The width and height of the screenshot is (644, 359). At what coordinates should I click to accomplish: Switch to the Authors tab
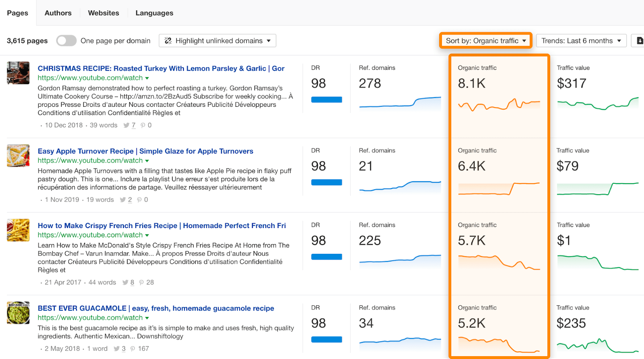58,13
